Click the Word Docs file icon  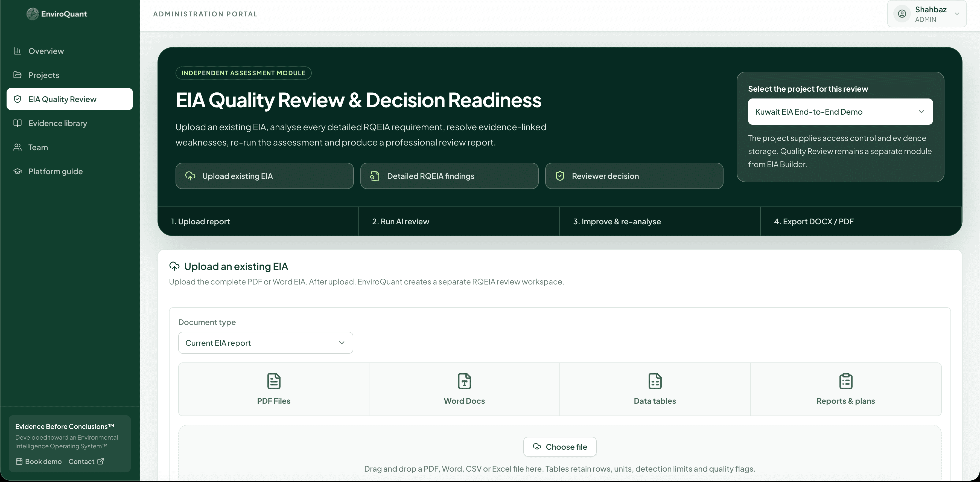pos(464,381)
